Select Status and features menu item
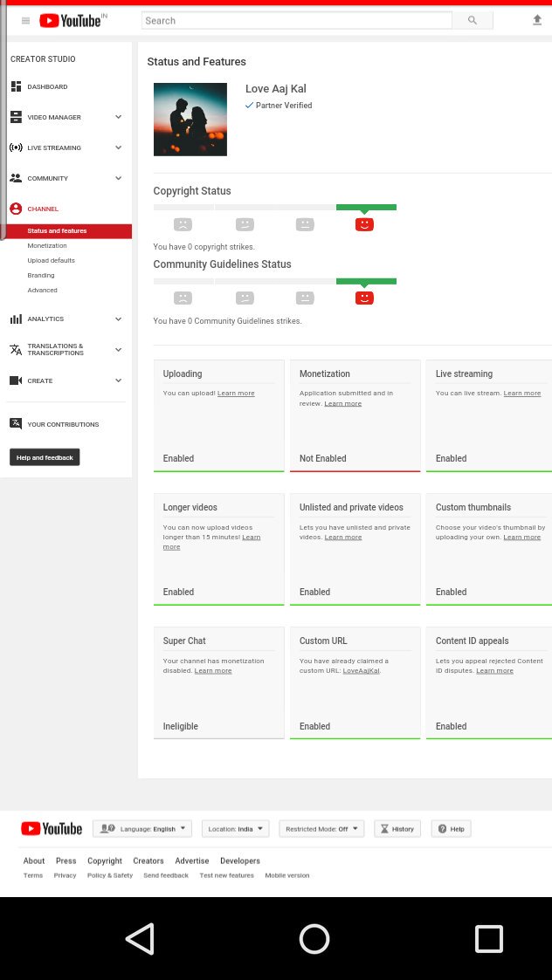552x980 pixels. point(66,231)
